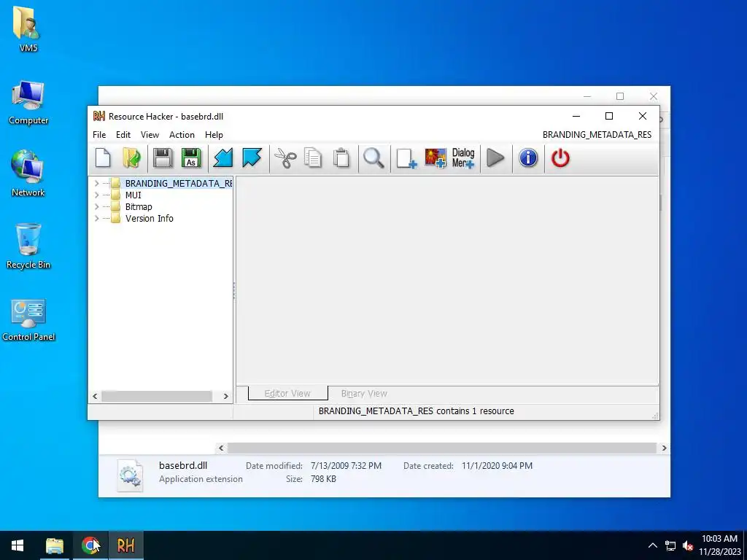This screenshot has height=560, width=747.
Task: Switch to the Binary View tab
Action: coord(364,393)
